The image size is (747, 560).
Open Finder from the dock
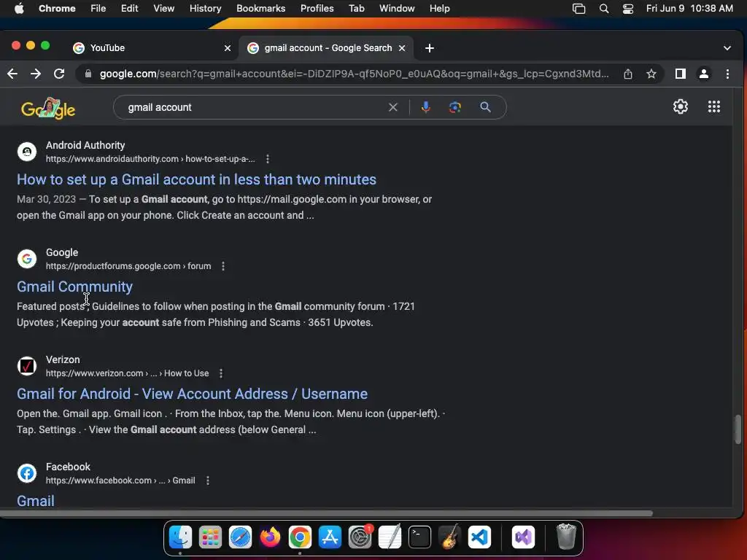point(181,537)
